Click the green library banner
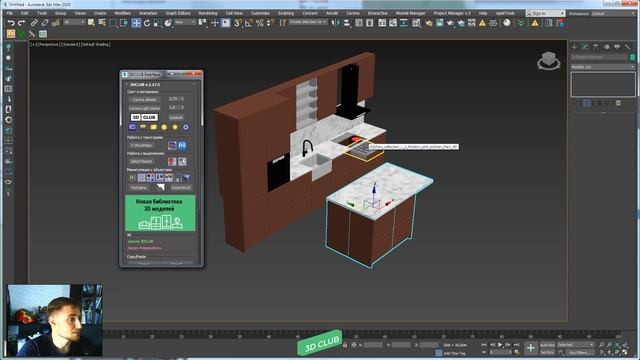 point(160,213)
